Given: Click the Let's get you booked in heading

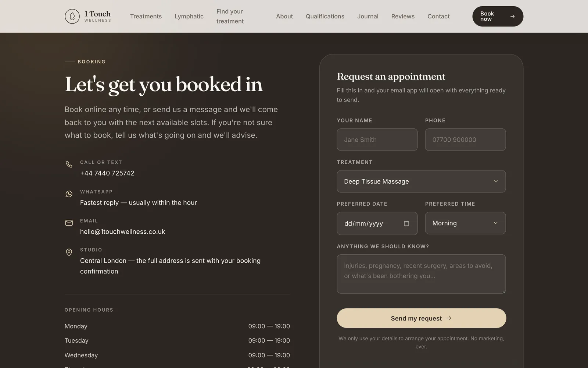Looking at the screenshot, I should pos(164,85).
